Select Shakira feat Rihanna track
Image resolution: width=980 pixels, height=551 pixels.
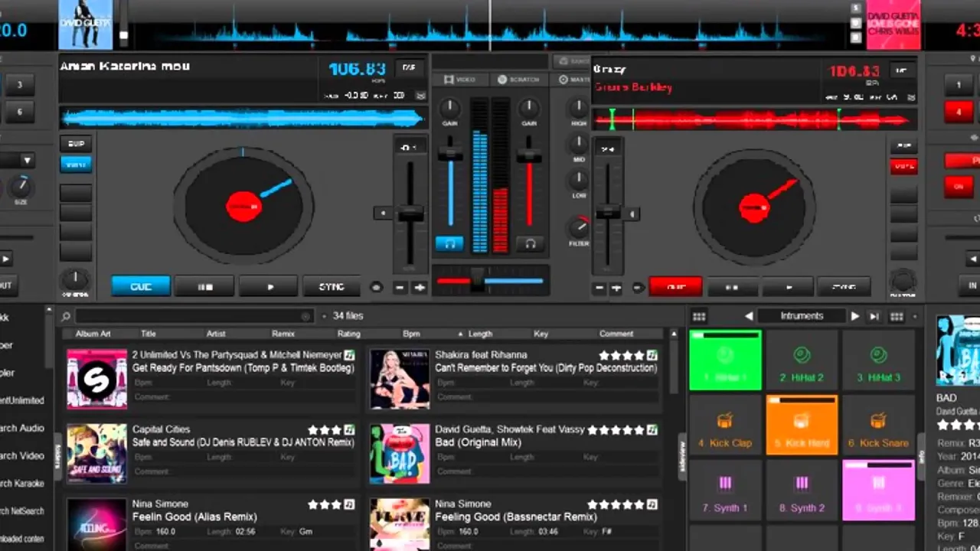[x=514, y=379]
